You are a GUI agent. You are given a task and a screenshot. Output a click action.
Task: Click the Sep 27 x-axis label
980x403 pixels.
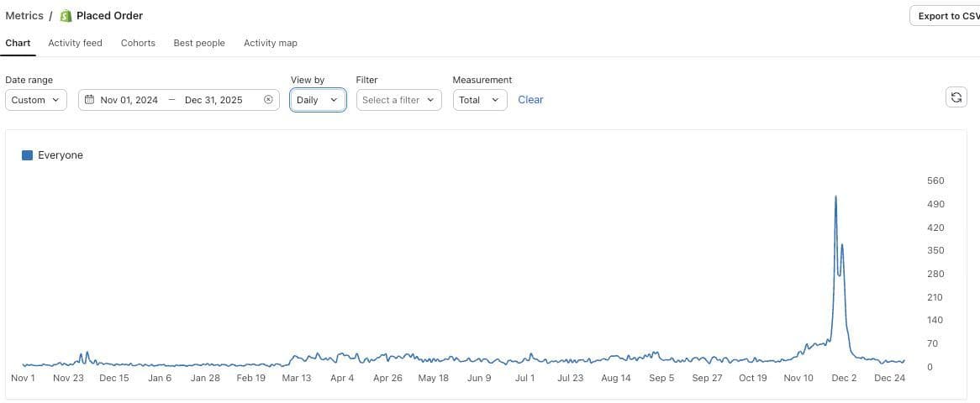pos(708,378)
